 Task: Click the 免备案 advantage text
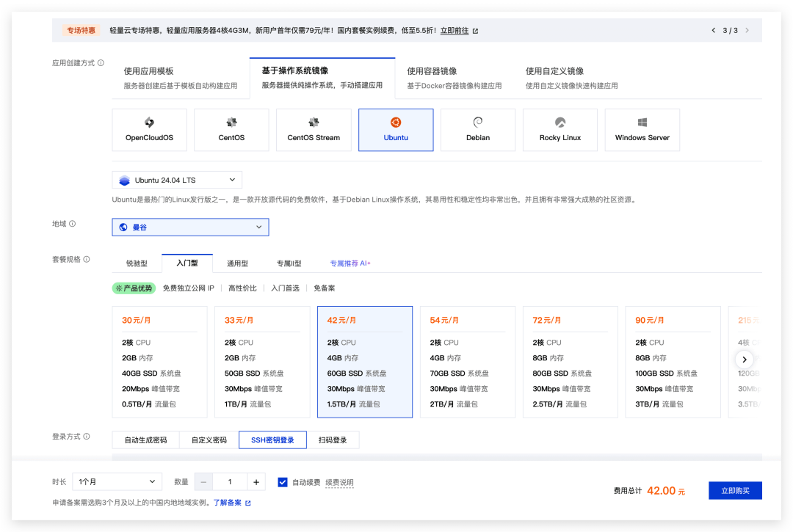325,288
